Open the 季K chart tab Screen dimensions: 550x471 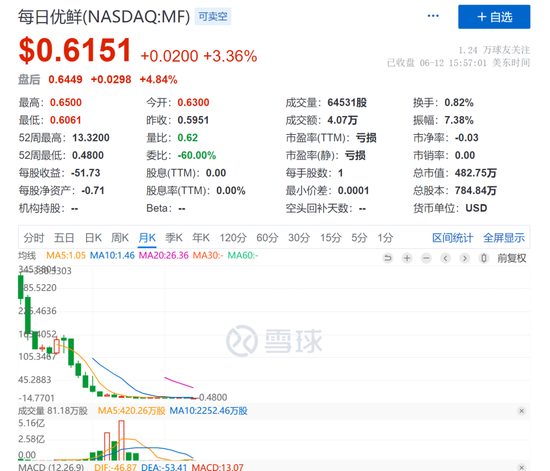point(174,238)
